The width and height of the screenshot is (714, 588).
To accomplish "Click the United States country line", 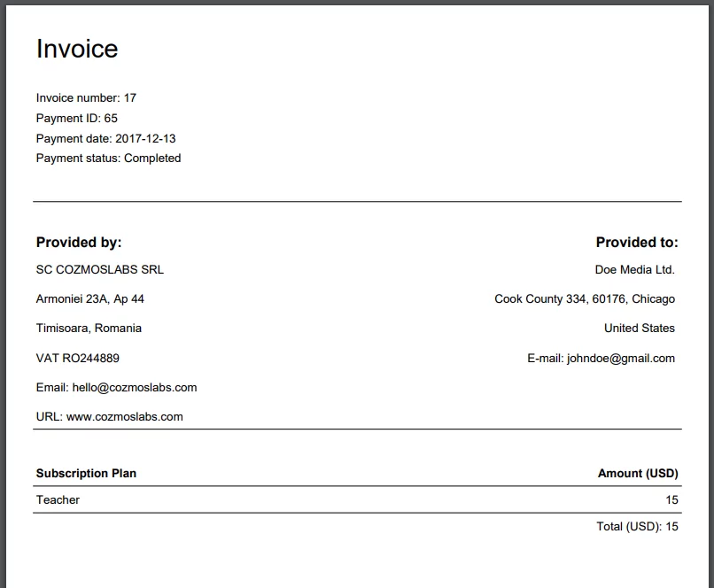I will click(x=640, y=329).
